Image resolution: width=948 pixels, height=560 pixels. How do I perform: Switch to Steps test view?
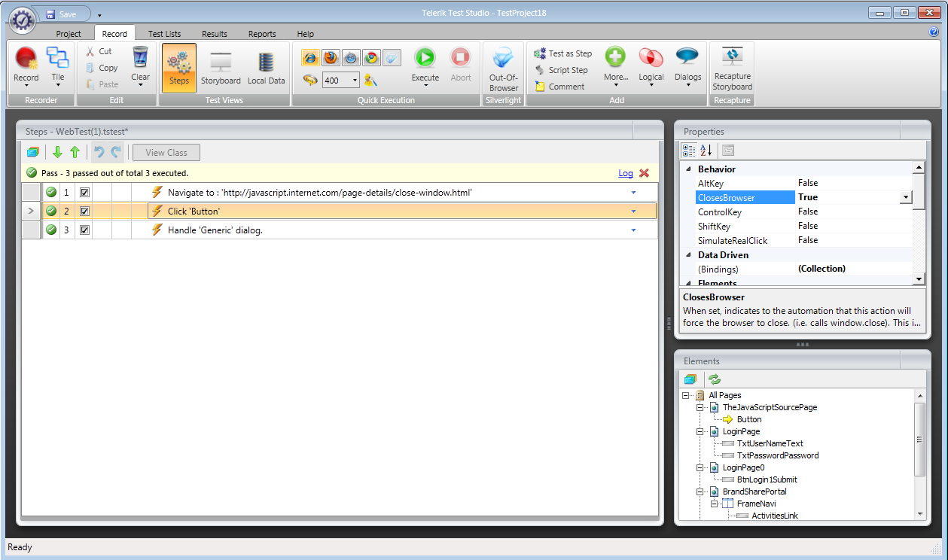[x=179, y=68]
